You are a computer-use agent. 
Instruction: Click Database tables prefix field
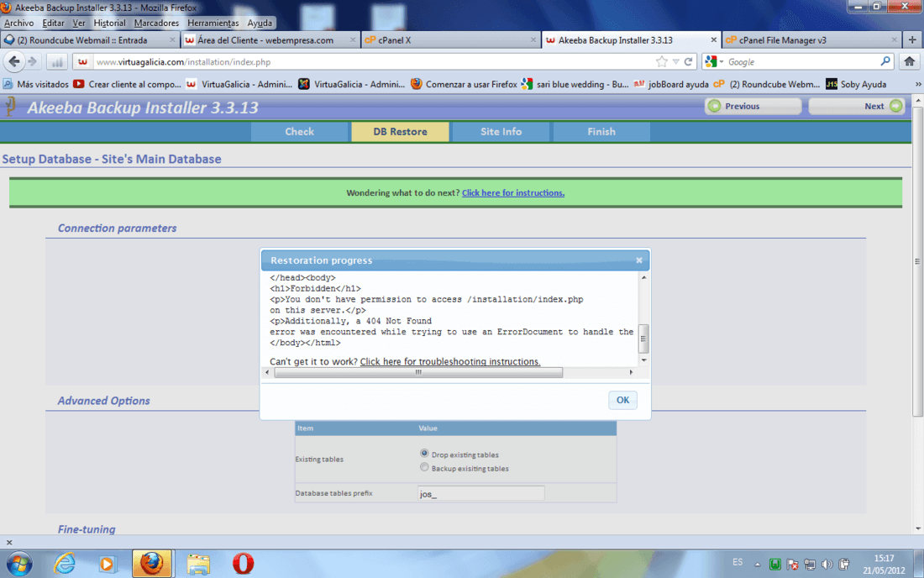point(480,494)
